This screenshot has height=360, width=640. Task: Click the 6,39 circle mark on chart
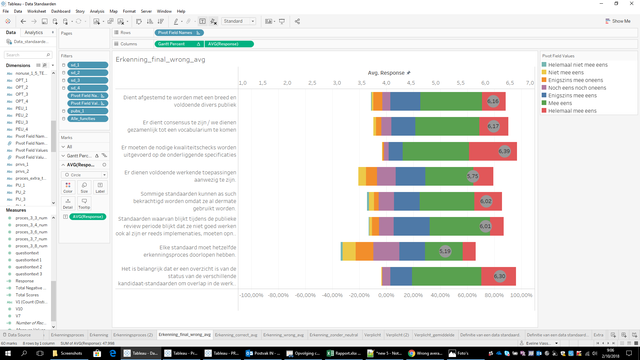tap(504, 151)
